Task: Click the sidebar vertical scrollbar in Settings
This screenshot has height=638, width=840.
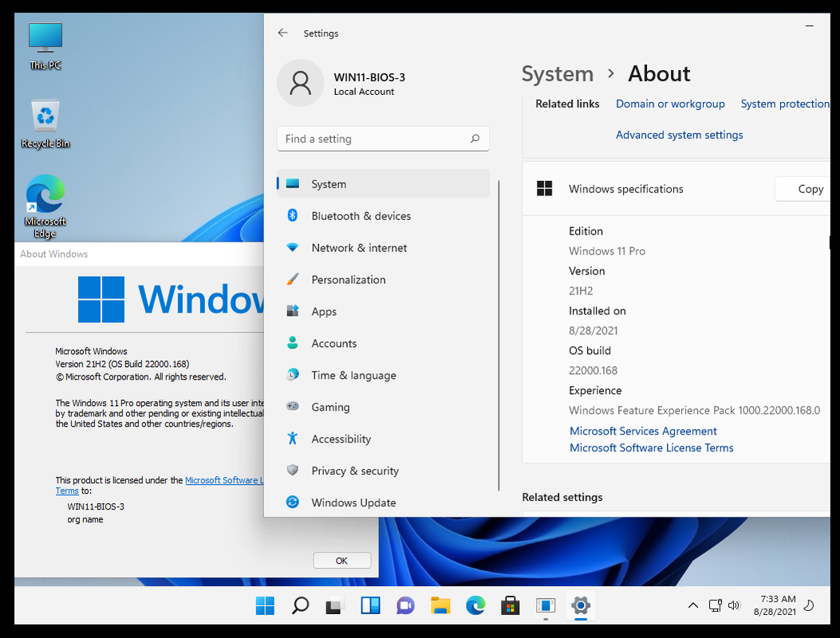Action: pyautogui.click(x=499, y=335)
